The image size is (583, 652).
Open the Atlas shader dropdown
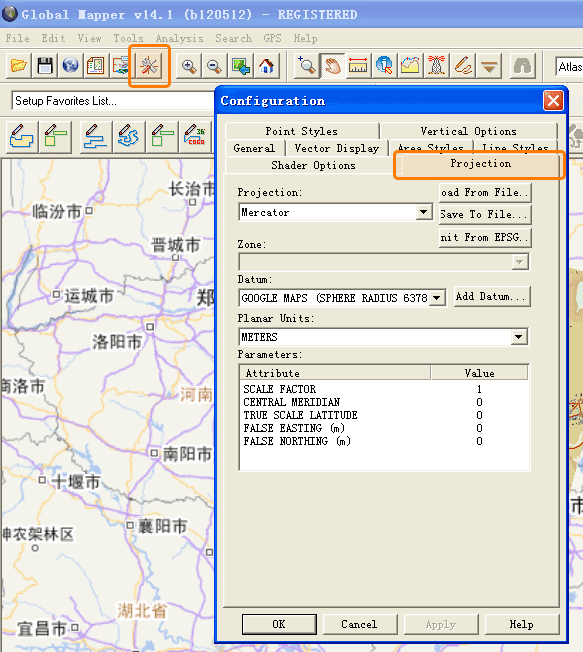(569, 67)
